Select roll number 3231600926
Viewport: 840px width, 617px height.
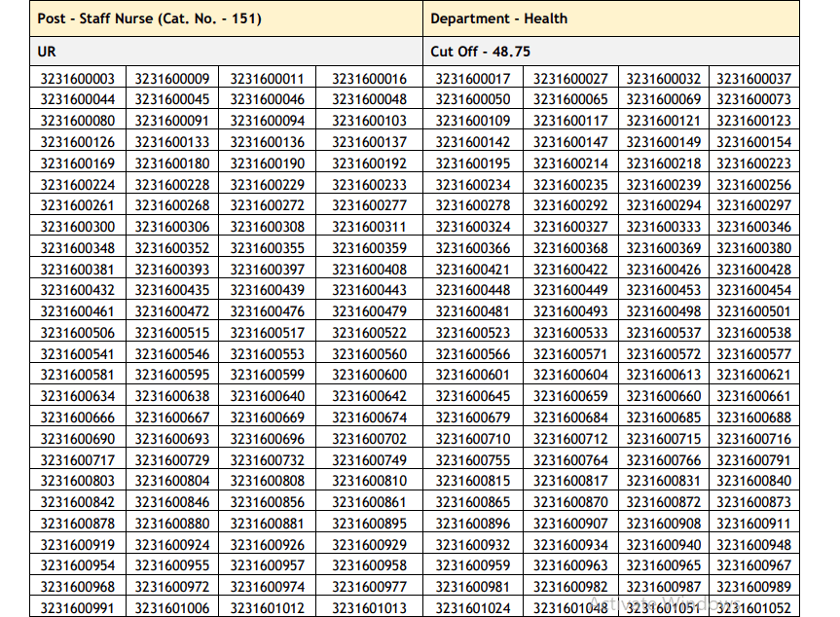(268, 545)
